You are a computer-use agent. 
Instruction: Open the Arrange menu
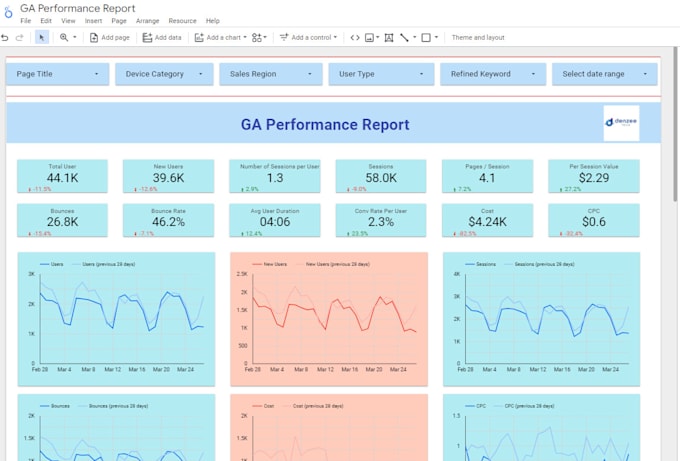click(x=147, y=21)
